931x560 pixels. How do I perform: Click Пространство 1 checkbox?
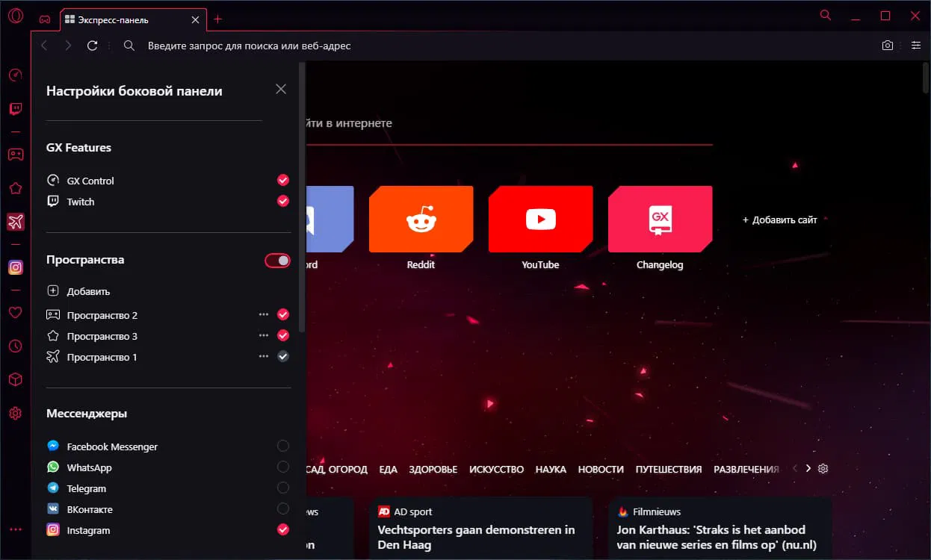(283, 356)
